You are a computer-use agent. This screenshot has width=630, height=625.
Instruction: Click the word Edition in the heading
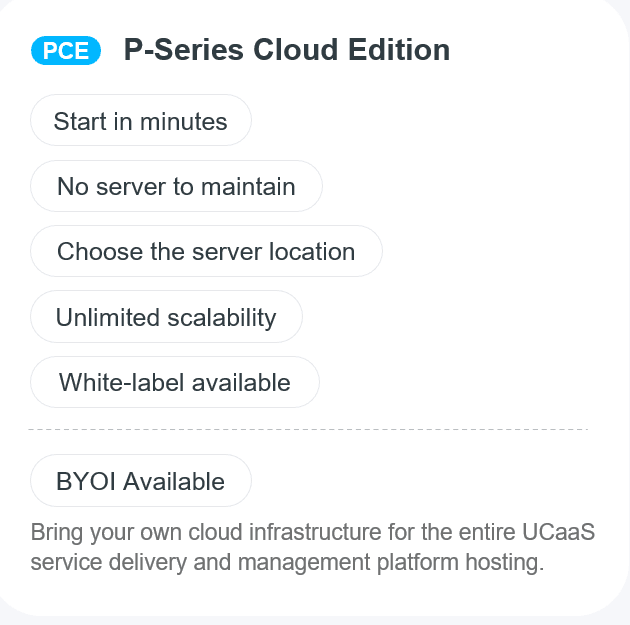[x=399, y=50]
